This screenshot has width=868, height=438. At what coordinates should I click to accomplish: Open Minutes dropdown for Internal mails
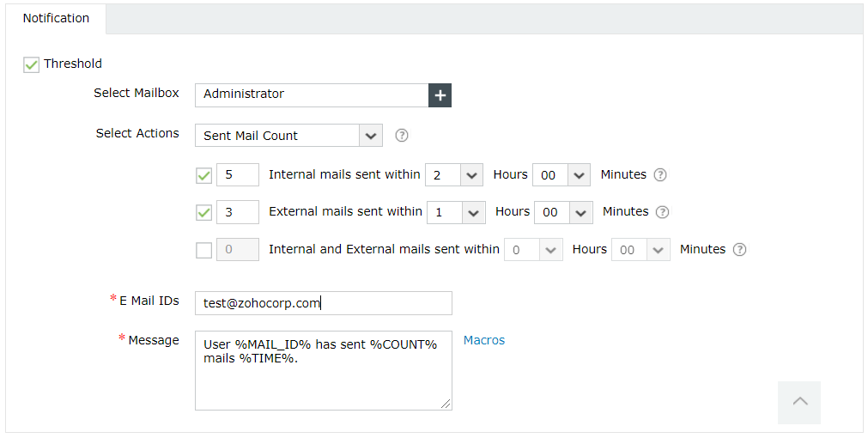tap(561, 175)
